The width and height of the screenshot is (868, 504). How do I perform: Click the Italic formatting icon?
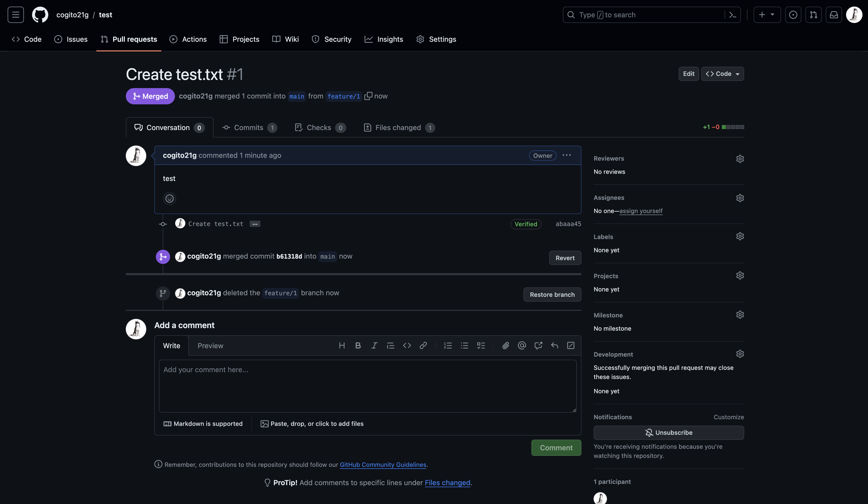[374, 345]
